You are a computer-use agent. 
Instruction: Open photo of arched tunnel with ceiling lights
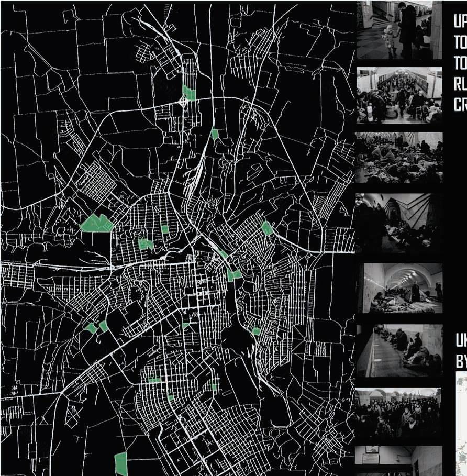[399, 288]
